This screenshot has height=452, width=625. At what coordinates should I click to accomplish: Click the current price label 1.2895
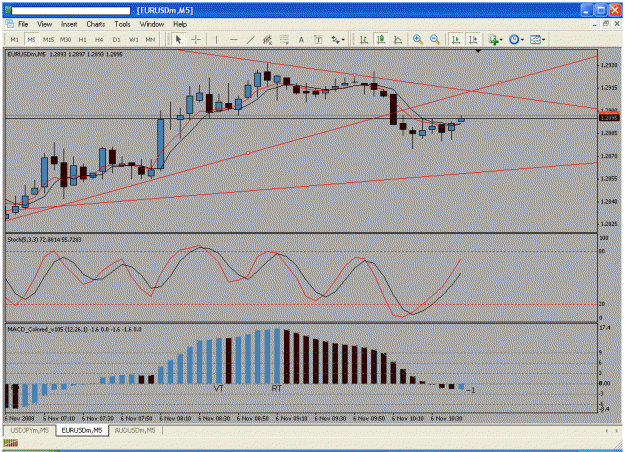point(609,118)
